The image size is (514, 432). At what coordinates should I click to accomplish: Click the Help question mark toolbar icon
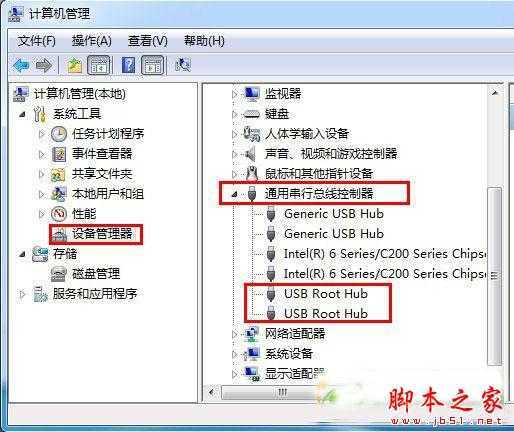point(128,65)
